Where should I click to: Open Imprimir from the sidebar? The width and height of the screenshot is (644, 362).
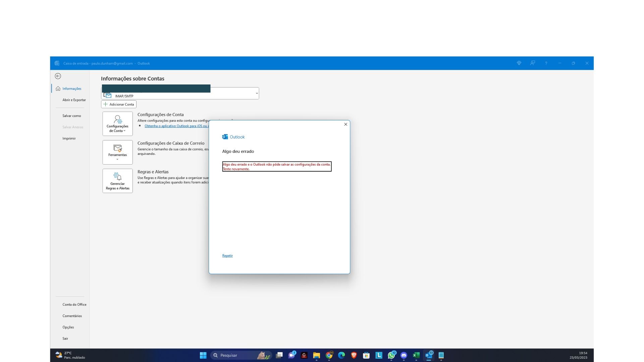coord(69,138)
